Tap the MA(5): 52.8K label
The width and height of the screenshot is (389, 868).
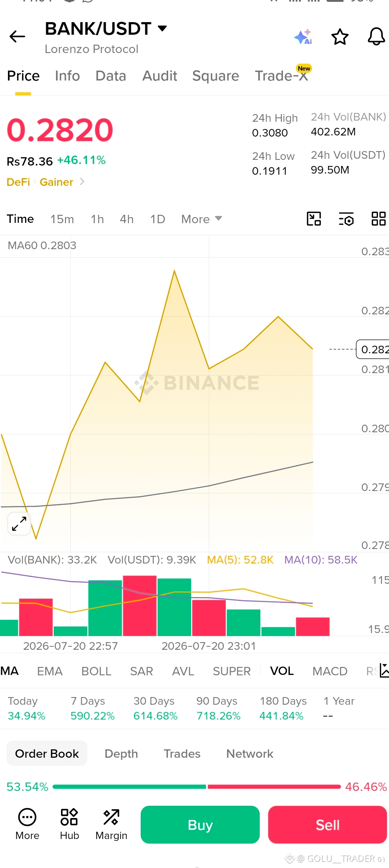(240, 560)
